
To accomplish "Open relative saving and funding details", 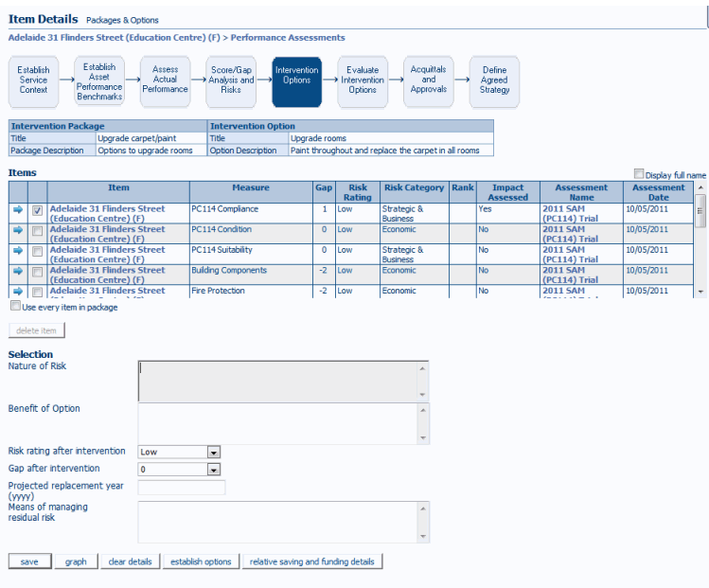I will 312,561.
